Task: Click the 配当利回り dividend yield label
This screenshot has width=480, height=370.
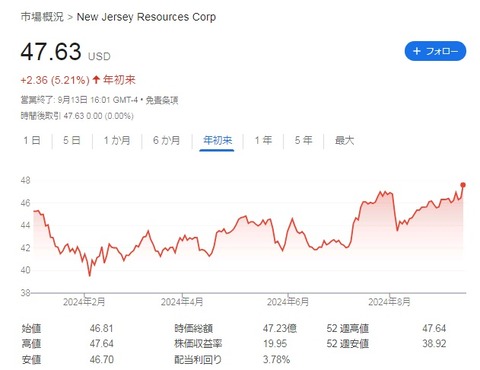Action: tap(198, 359)
